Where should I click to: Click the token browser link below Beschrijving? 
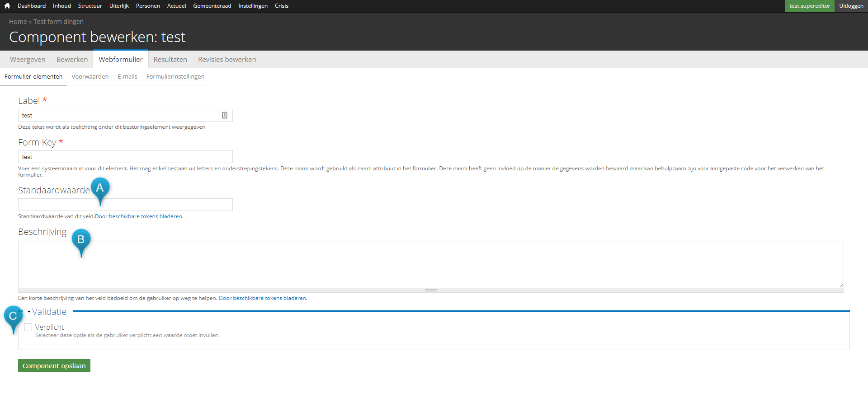coord(262,298)
